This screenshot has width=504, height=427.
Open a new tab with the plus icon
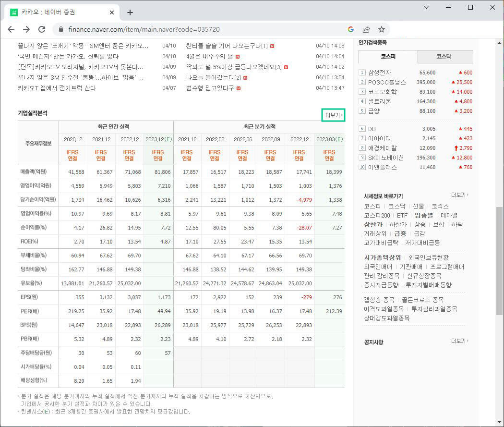click(130, 13)
